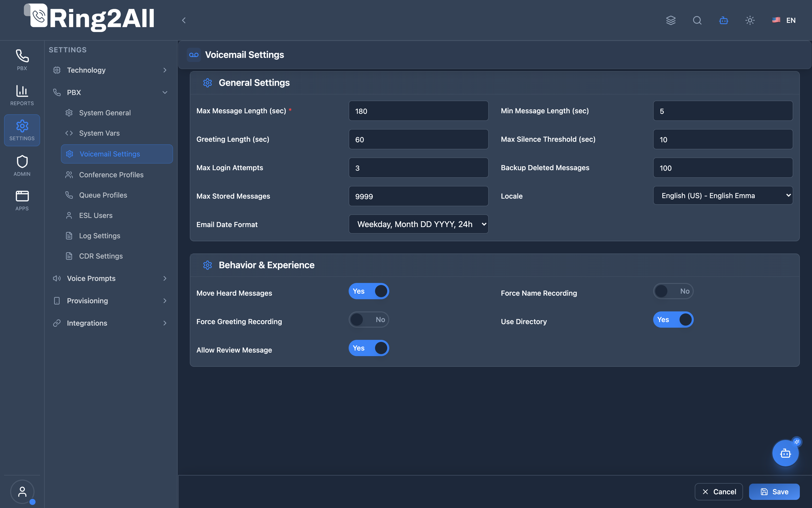This screenshot has height=508, width=812.
Task: Open CDR Settings menu item
Action: point(117,256)
